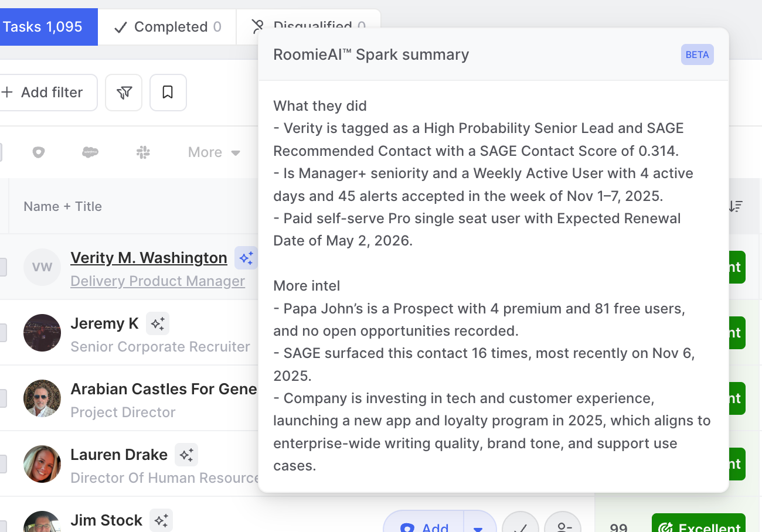The image size is (762, 532).
Task: Click the sort icon in the table header
Action: (x=736, y=206)
